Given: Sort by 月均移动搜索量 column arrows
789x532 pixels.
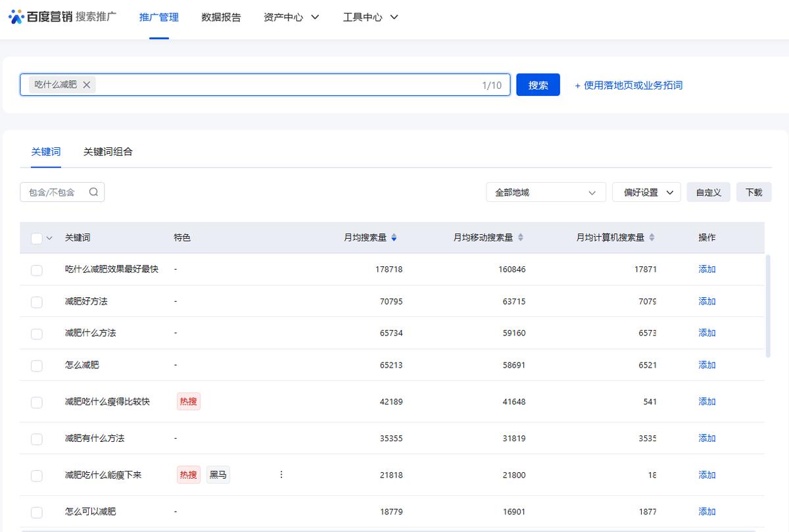Looking at the screenshot, I should coord(520,238).
